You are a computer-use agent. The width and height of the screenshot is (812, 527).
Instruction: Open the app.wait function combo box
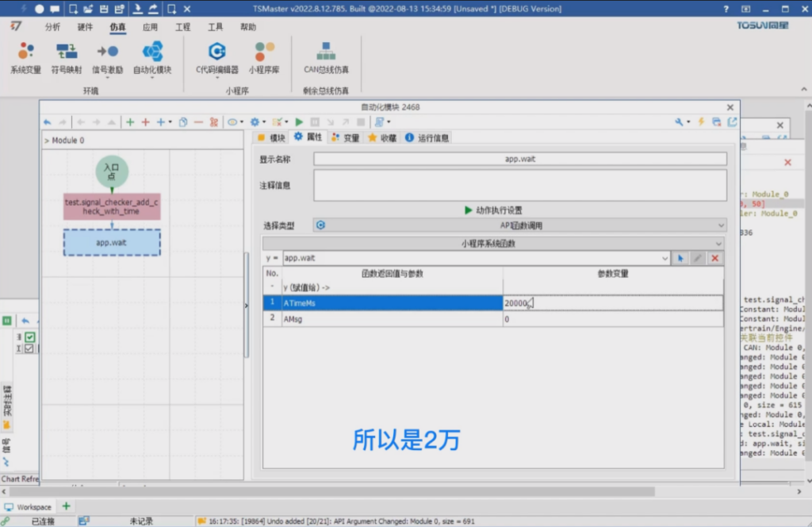tap(665, 258)
